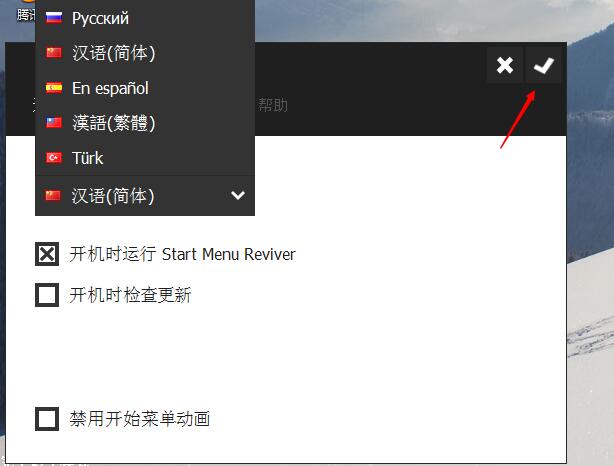This screenshot has width=614, height=466.
Task: Enable 开机时检查更新 checkbox
Action: pyautogui.click(x=47, y=295)
